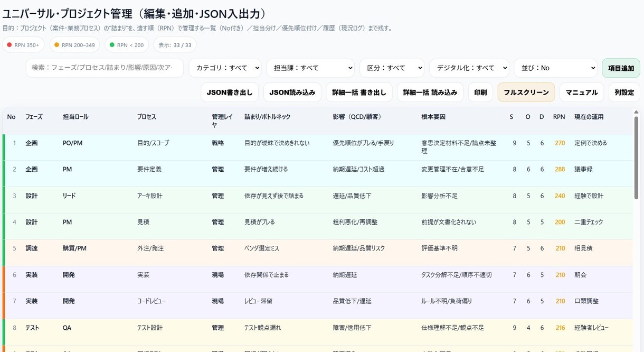Click 詳細一括 読み込み button
This screenshot has height=352, width=644.
click(x=430, y=92)
